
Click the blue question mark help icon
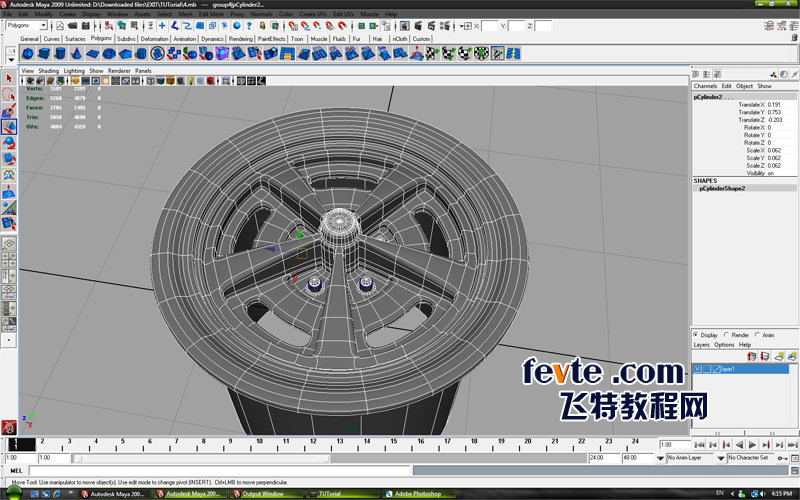pos(249,26)
